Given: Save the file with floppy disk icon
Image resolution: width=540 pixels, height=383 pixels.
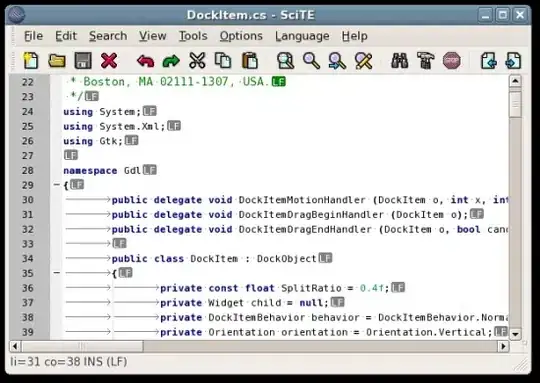Looking at the screenshot, I should [83, 61].
